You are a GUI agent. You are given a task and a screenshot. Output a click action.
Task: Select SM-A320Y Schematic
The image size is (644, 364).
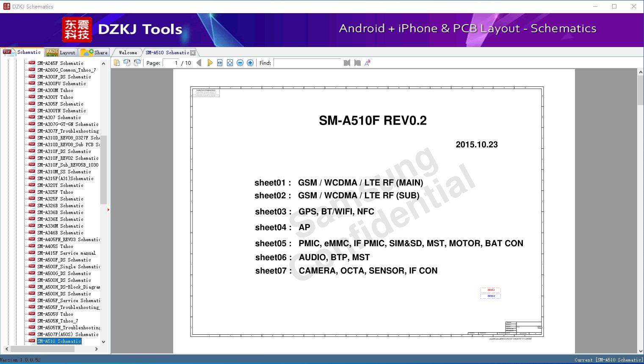tap(60, 185)
